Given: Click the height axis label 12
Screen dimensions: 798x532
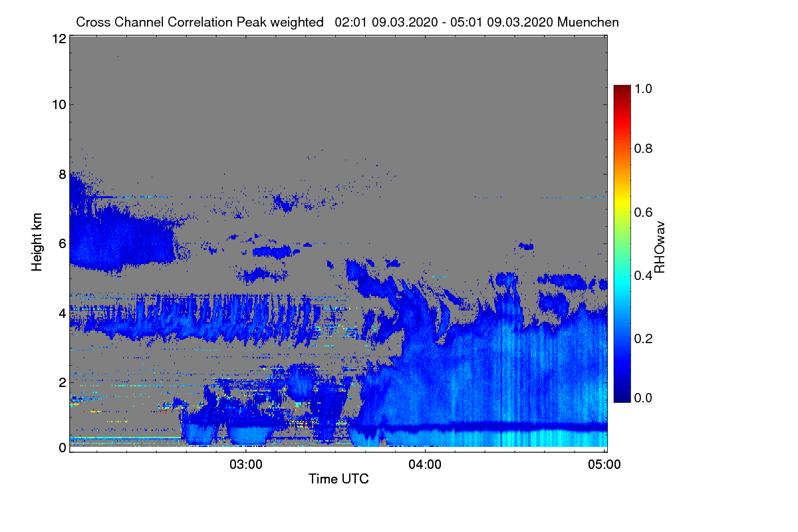Looking at the screenshot, I should pyautogui.click(x=59, y=39).
